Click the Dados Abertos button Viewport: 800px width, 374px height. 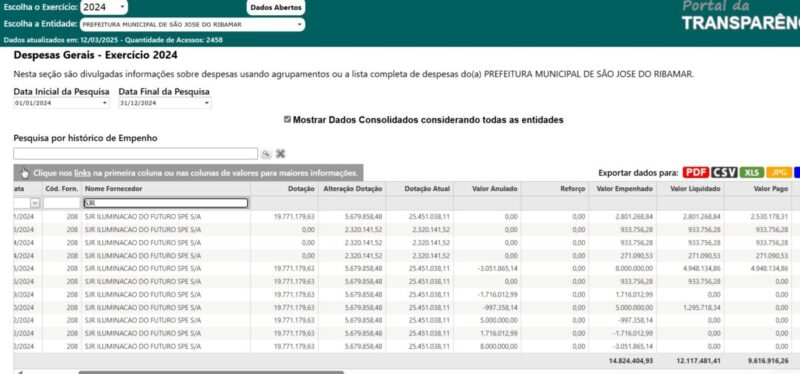pos(276,8)
